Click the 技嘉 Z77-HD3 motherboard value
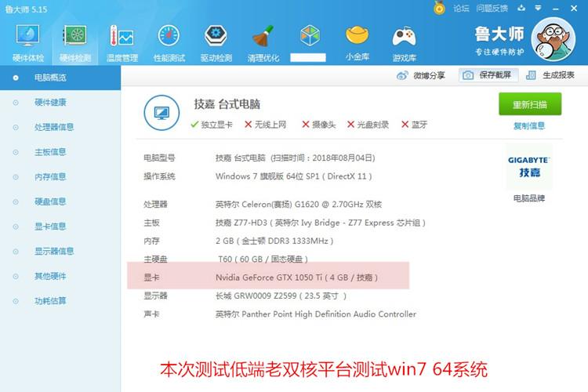 click(x=321, y=223)
